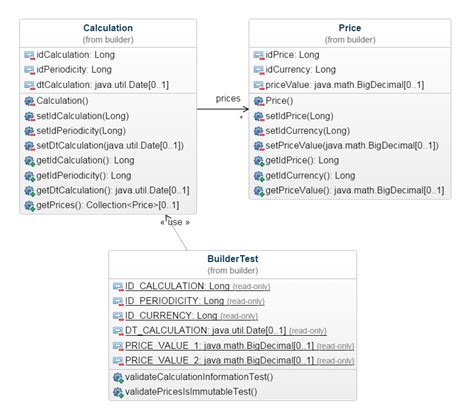Select the setIdPrice(Long) operation text
Image resolution: width=474 pixels, height=418 pixels.
(x=299, y=116)
